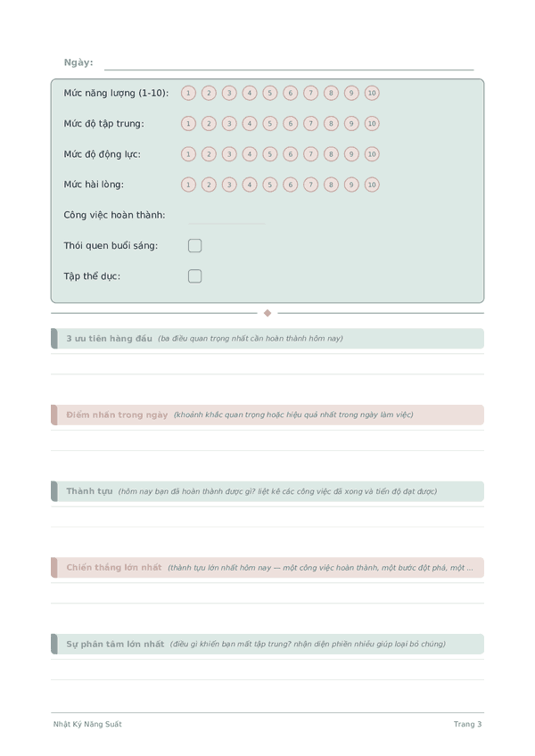Click the Ngày date line

point(289,63)
